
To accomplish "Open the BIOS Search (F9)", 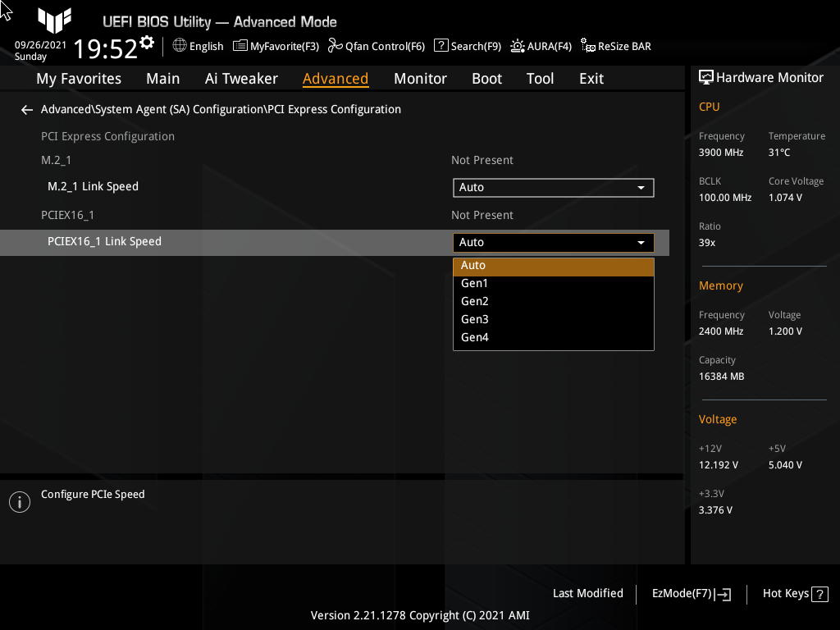I will point(467,46).
